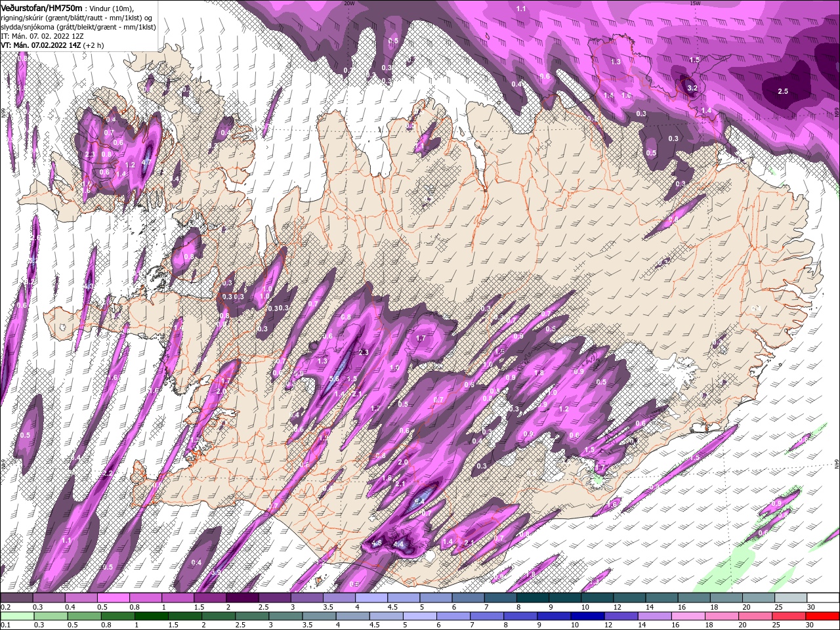Select top legend swatch between 2 and 2.5
Viewport: 840px width, 630px height.
pos(242,598)
